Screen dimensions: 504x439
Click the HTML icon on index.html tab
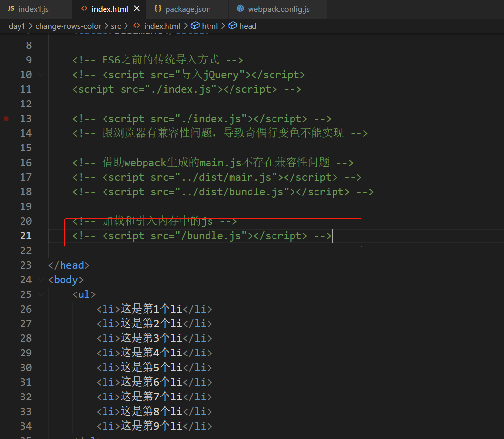click(x=84, y=9)
